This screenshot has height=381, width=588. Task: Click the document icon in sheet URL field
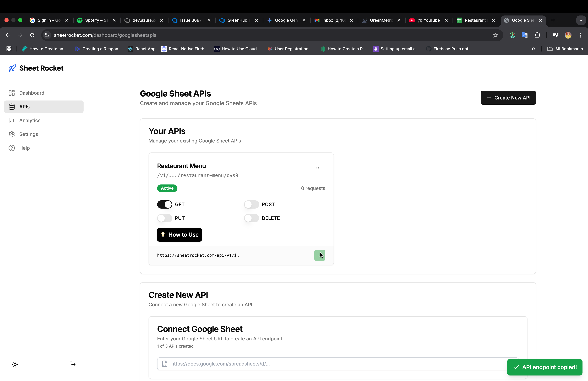pyautogui.click(x=165, y=364)
